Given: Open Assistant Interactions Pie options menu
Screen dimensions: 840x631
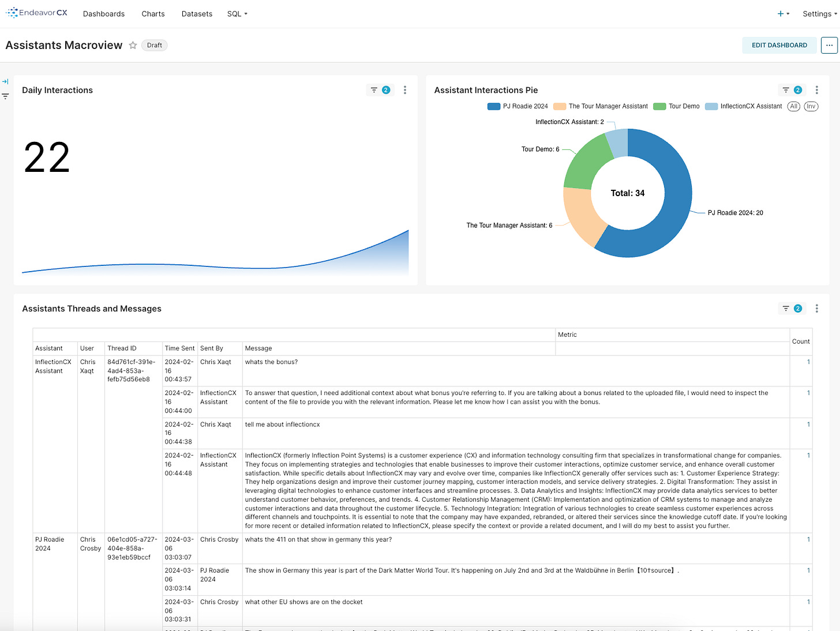Looking at the screenshot, I should click(816, 90).
